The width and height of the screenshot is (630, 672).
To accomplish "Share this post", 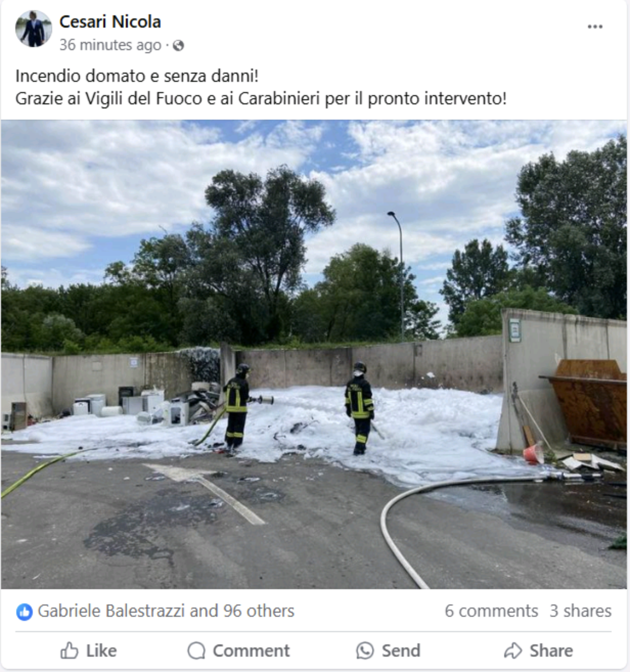I will pyautogui.click(x=538, y=651).
